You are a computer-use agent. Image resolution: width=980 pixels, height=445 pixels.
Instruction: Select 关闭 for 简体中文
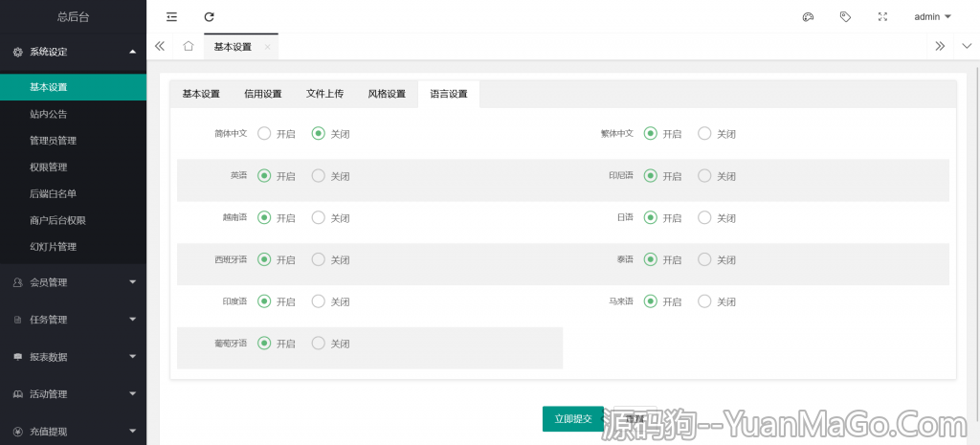point(330,134)
